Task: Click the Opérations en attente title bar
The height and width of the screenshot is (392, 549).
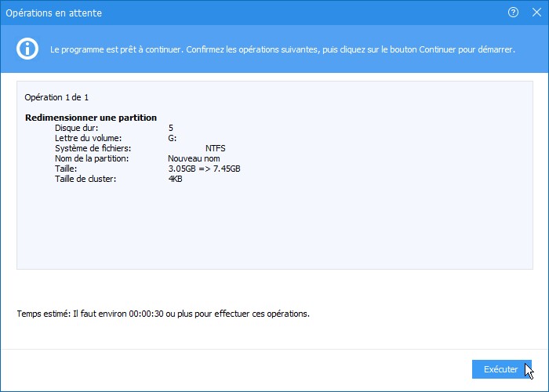Action: click(x=235, y=13)
